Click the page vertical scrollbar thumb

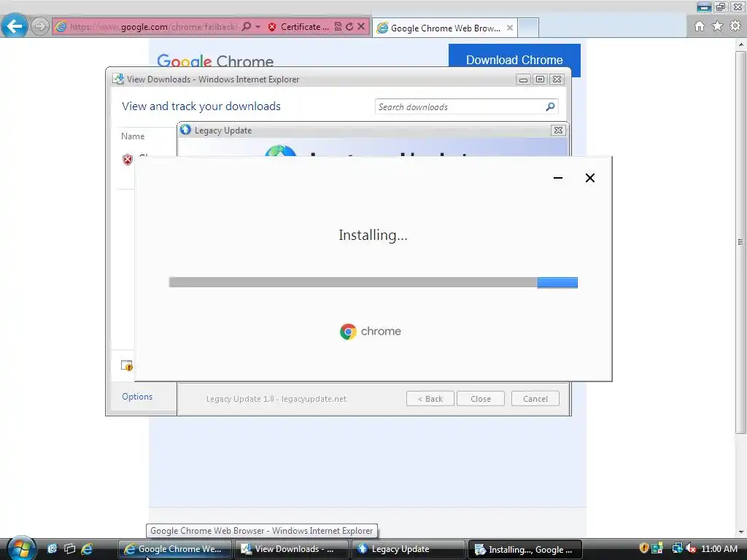740,242
